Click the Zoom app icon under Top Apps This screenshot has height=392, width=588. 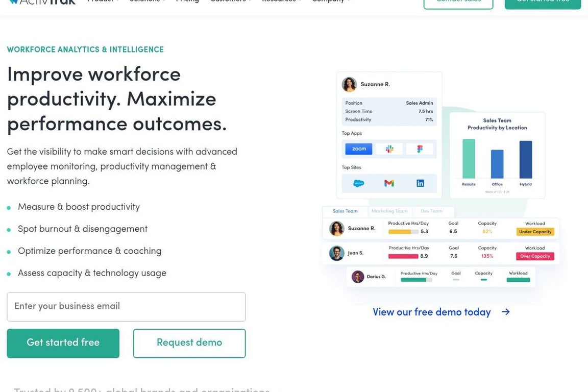[x=358, y=149]
